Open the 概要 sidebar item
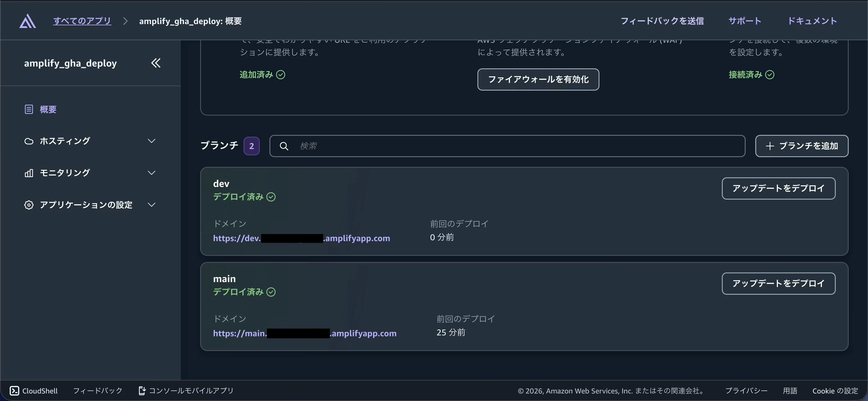This screenshot has height=401, width=868. [x=48, y=109]
